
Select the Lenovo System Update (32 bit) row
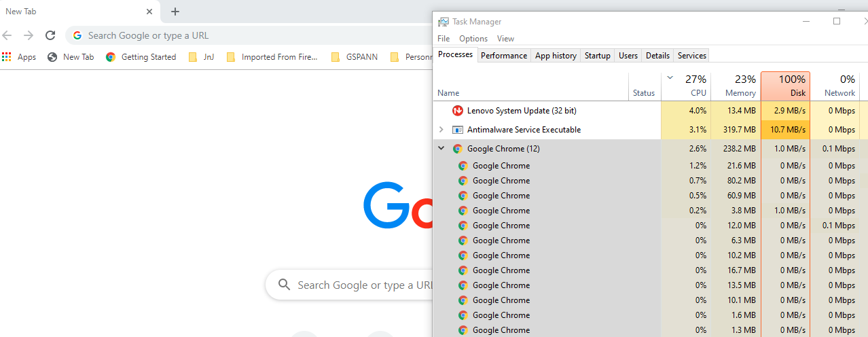[650, 111]
